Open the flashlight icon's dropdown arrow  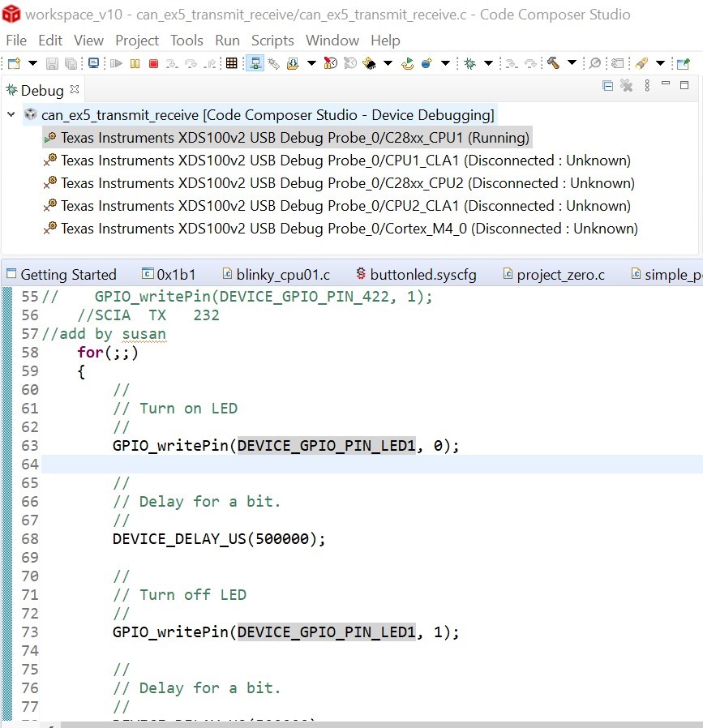tap(660, 63)
